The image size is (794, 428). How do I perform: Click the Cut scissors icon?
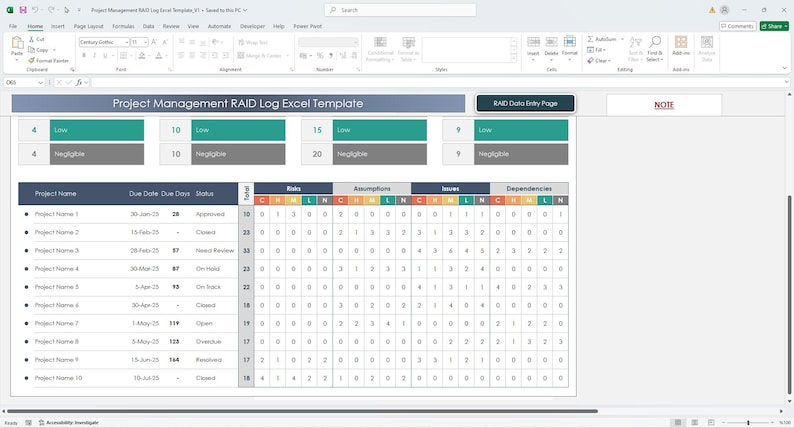[x=31, y=39]
